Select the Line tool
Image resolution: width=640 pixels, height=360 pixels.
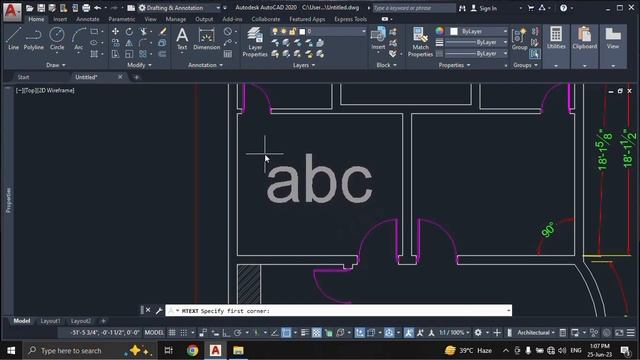pos(13,39)
